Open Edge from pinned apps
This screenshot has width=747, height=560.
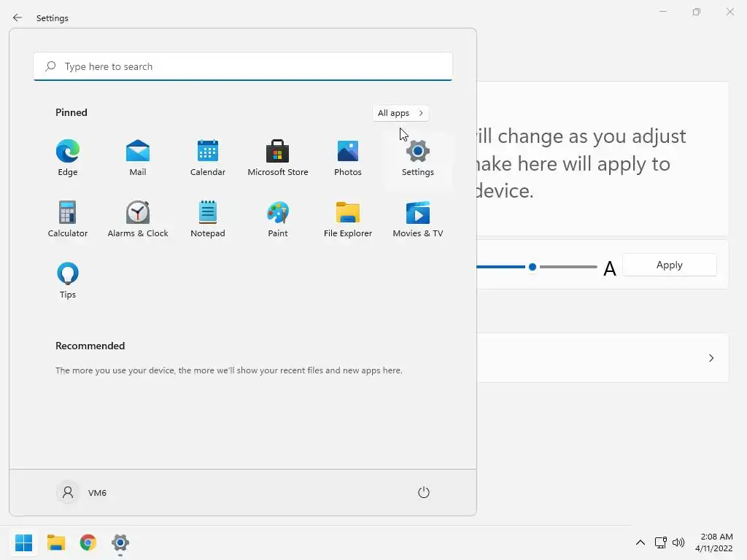[68, 158]
